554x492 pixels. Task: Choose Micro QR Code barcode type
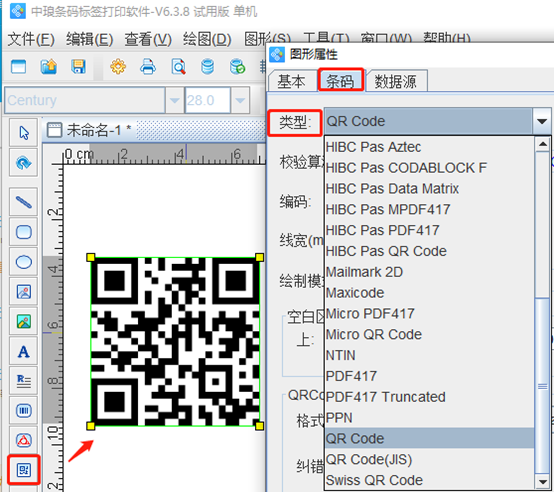pos(429,334)
